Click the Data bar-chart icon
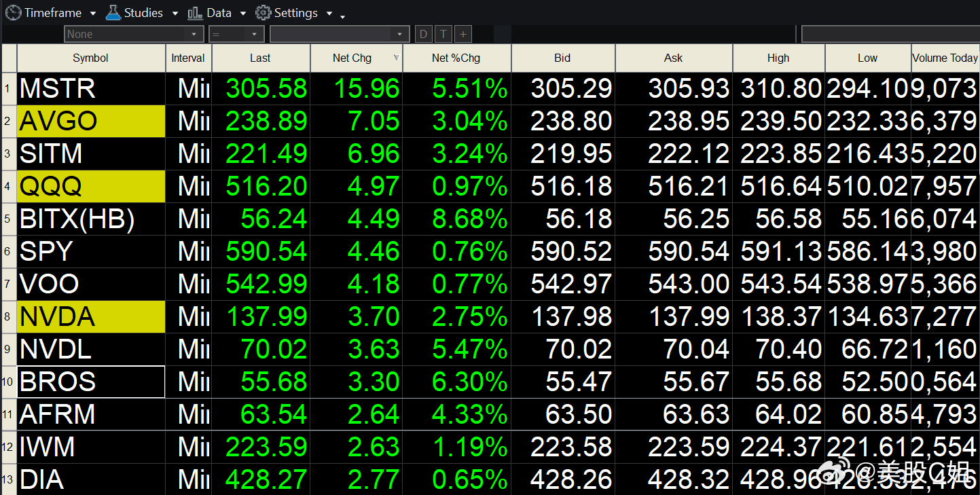Screen dimensions: 980x495 pos(195,12)
